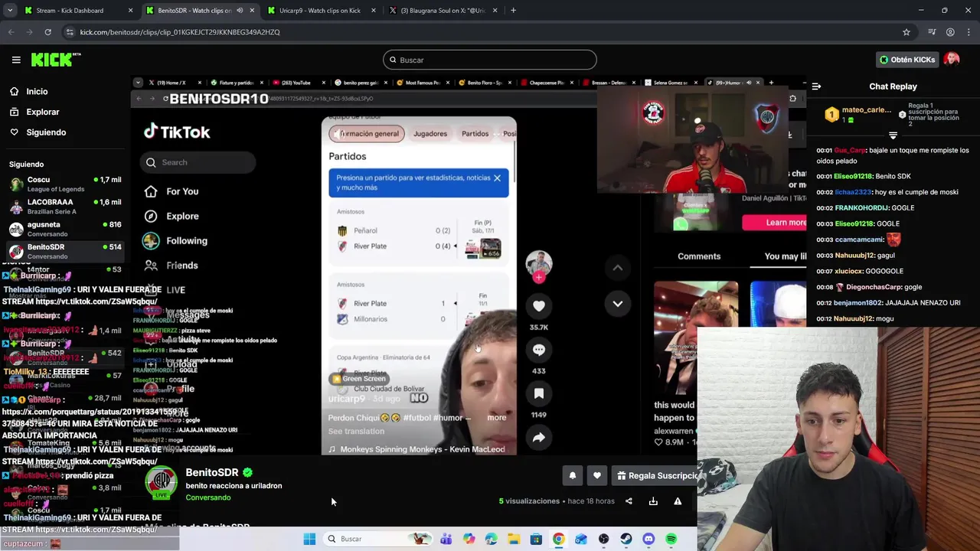Click Windows taskbar Buscar search box

(x=378, y=539)
